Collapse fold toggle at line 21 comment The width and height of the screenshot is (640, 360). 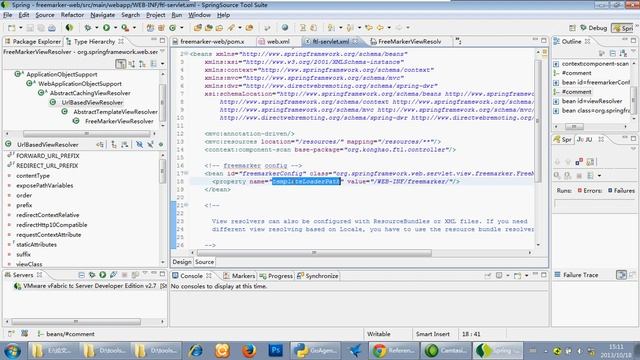(x=186, y=205)
